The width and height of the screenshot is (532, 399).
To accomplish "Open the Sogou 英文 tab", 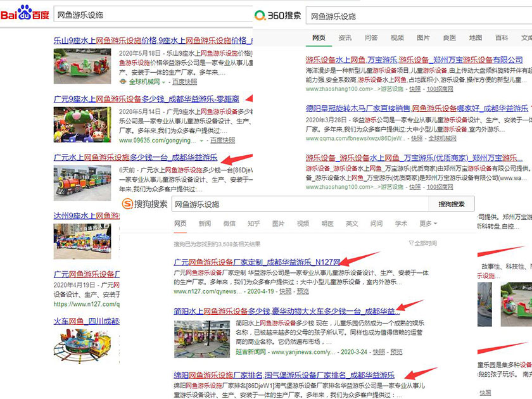I will pyautogui.click(x=352, y=224).
